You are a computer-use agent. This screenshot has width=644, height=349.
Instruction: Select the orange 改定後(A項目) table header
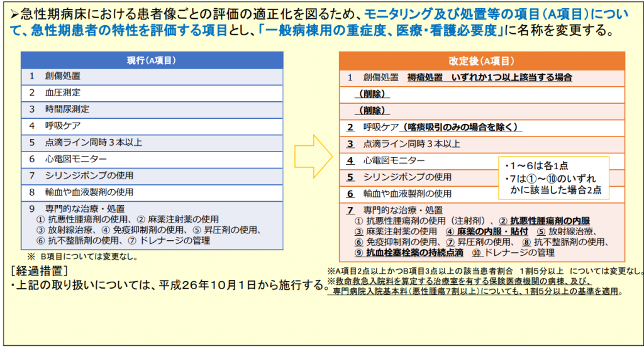tap(482, 61)
